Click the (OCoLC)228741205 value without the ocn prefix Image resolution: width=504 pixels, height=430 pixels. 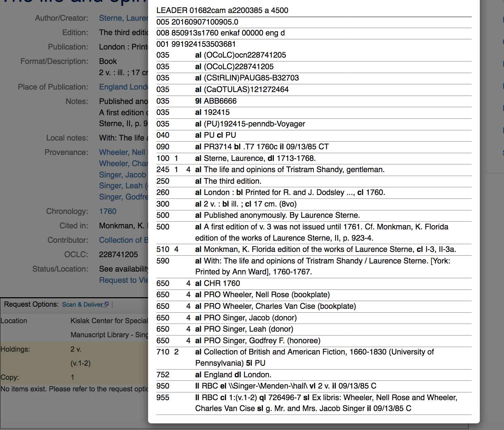point(239,67)
